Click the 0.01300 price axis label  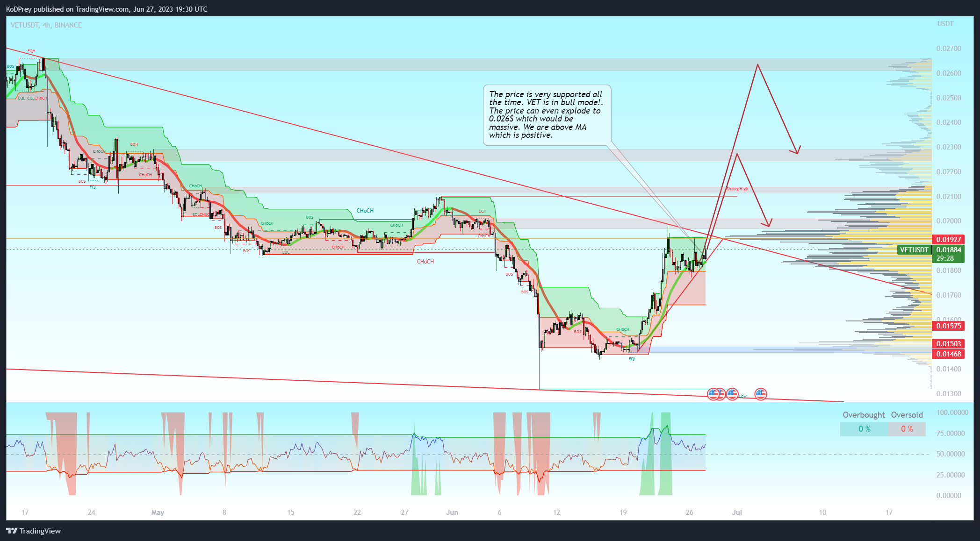(x=949, y=394)
